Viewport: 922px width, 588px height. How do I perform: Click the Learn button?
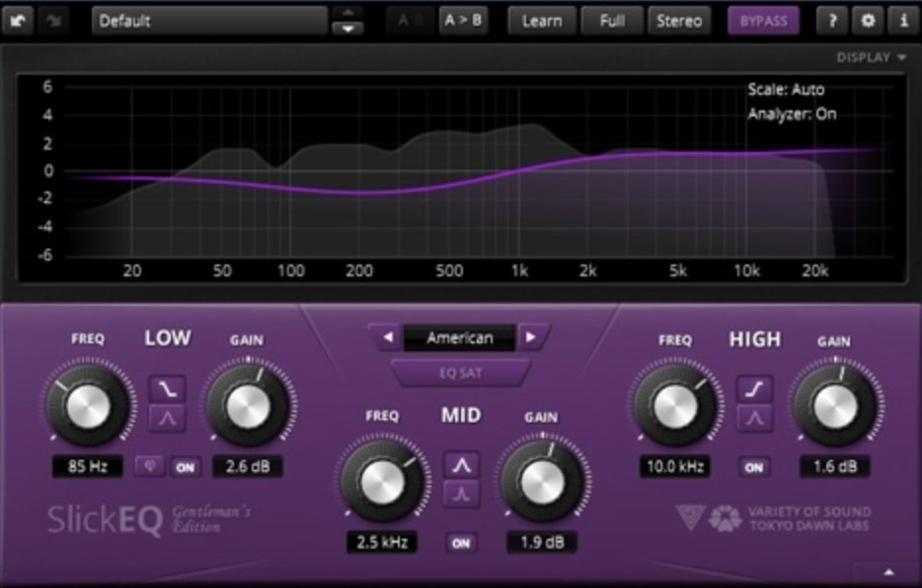click(x=542, y=21)
